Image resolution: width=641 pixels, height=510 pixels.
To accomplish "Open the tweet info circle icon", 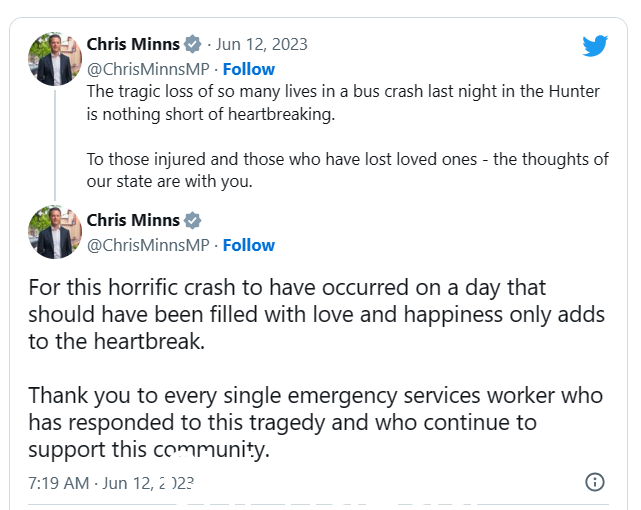I will pyautogui.click(x=594, y=482).
